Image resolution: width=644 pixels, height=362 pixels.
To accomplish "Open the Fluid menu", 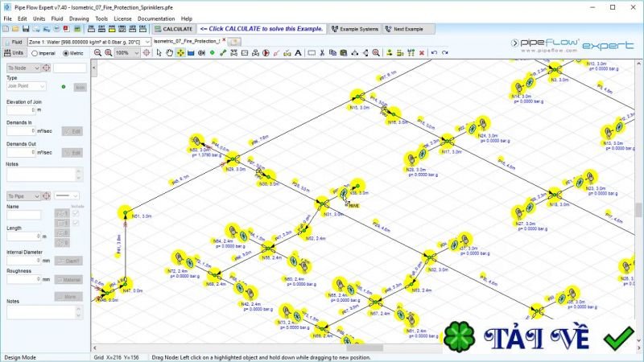I will tap(57, 19).
